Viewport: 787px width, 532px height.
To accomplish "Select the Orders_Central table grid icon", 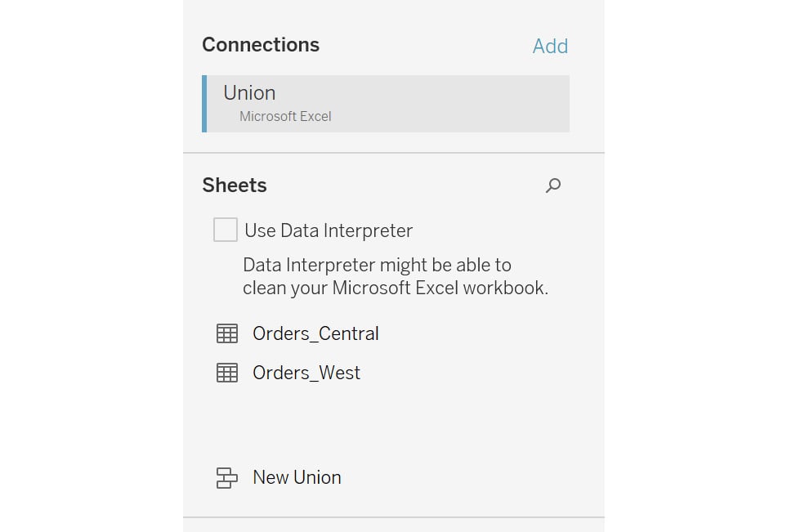I will pos(227,333).
